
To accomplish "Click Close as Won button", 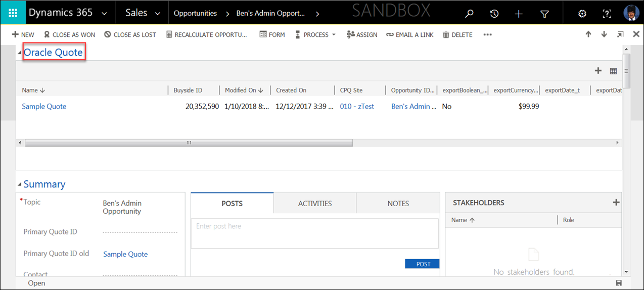I will click(69, 35).
